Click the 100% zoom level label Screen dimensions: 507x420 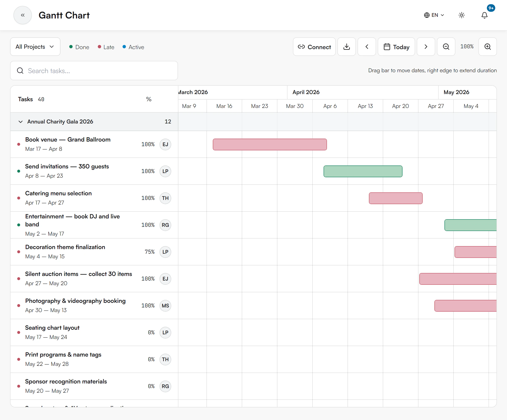click(x=467, y=47)
